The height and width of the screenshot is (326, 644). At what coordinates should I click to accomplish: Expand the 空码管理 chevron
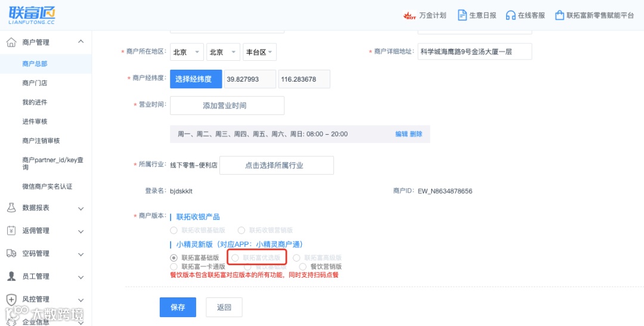81,254
